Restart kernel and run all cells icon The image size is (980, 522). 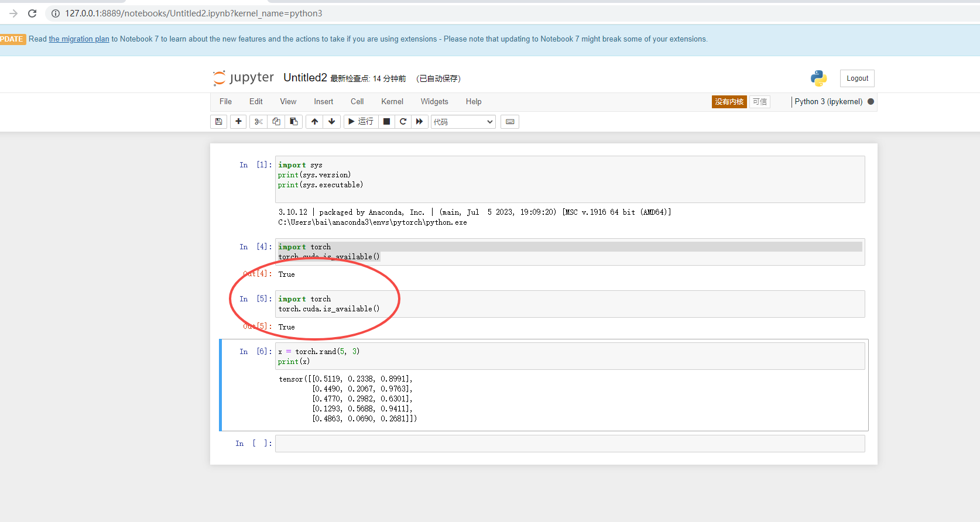(x=419, y=122)
